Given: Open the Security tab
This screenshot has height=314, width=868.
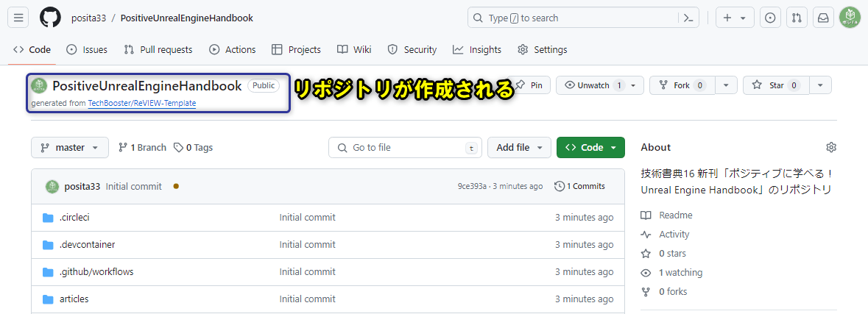Looking at the screenshot, I should coord(412,50).
